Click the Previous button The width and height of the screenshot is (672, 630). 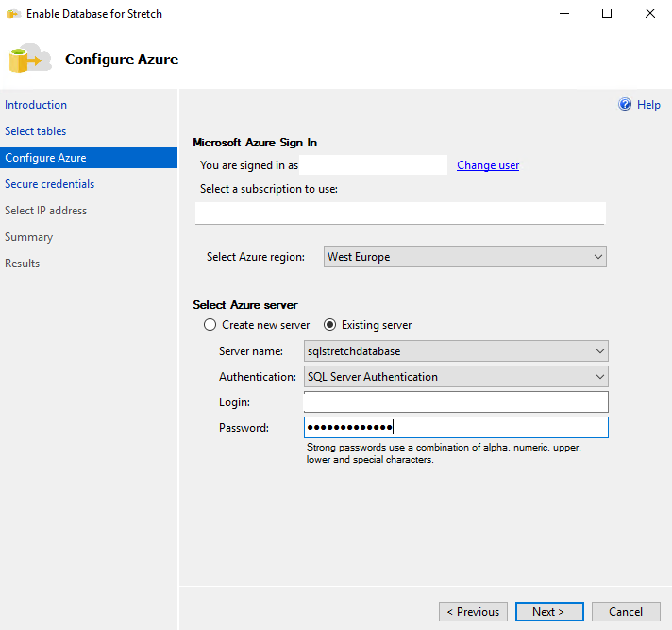(473, 612)
